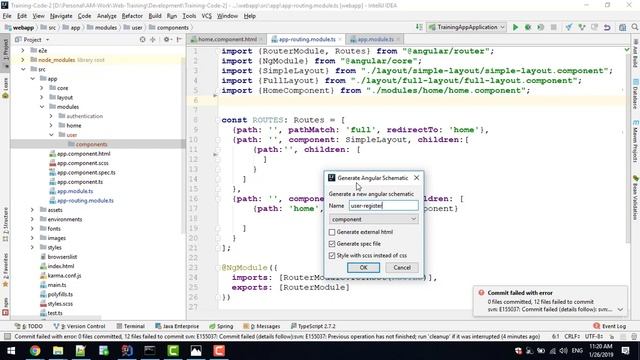
Task: Open the Windows notification center icon
Action: pyautogui.click(x=625, y=351)
